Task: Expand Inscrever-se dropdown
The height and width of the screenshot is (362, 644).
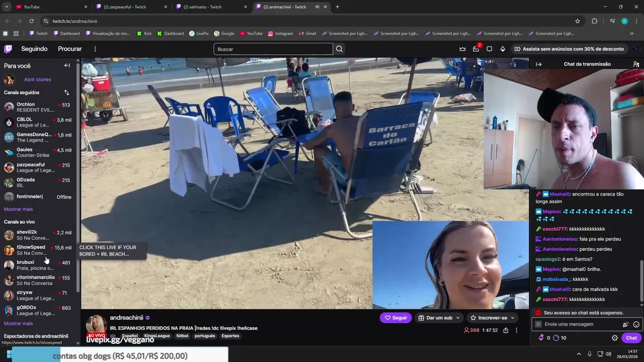Action: (513, 318)
